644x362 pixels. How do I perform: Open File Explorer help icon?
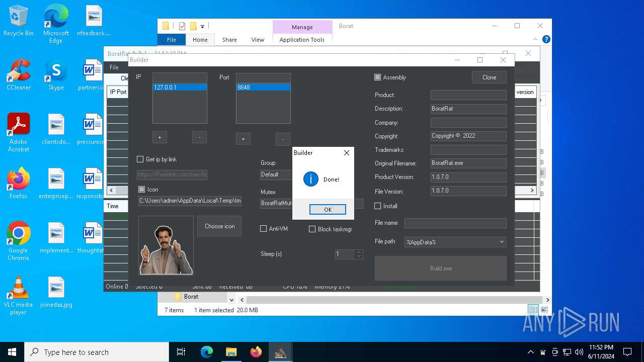click(x=546, y=39)
